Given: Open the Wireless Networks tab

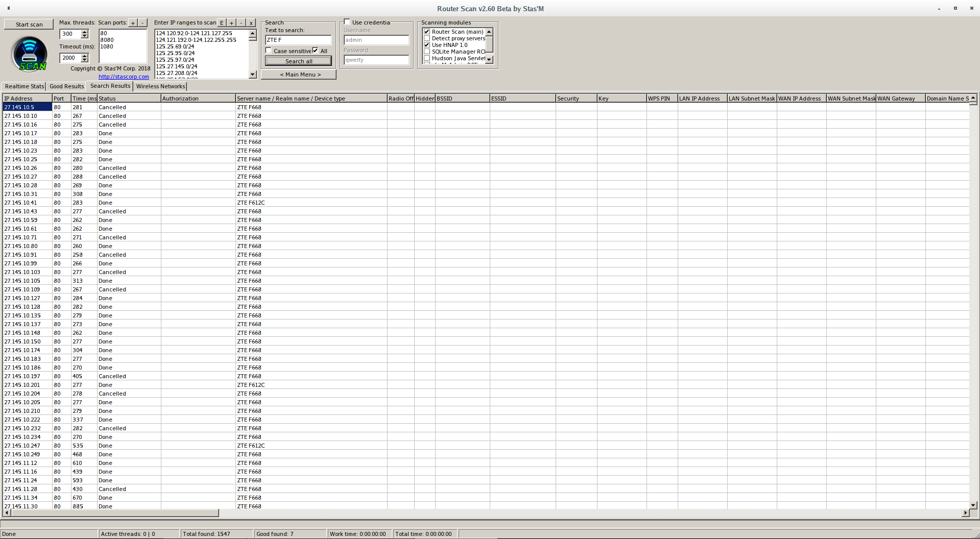Looking at the screenshot, I should pos(160,86).
